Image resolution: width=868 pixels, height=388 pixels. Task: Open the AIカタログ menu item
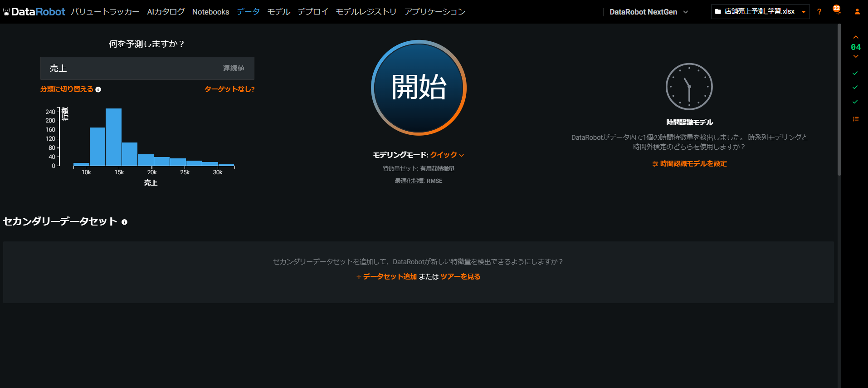point(166,12)
